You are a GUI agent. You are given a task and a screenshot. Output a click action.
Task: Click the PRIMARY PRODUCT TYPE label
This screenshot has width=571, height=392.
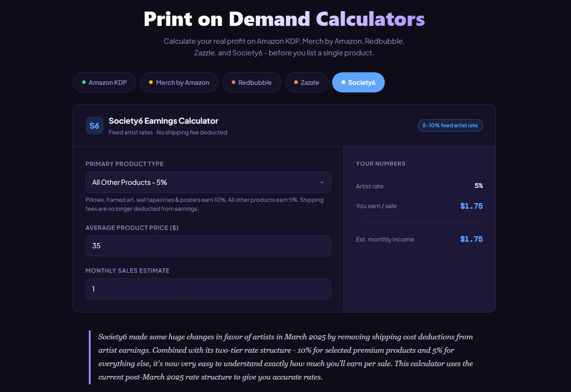pyautogui.click(x=125, y=164)
